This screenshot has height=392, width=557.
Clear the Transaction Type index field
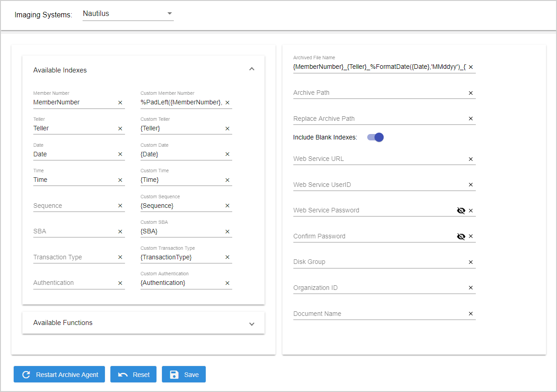(120, 257)
